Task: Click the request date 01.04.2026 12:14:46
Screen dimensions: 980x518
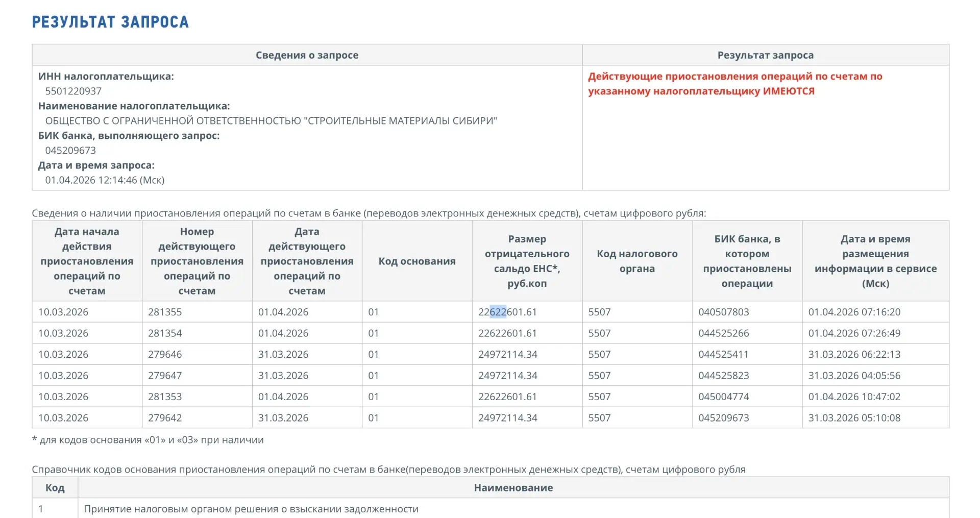Action: tap(105, 180)
